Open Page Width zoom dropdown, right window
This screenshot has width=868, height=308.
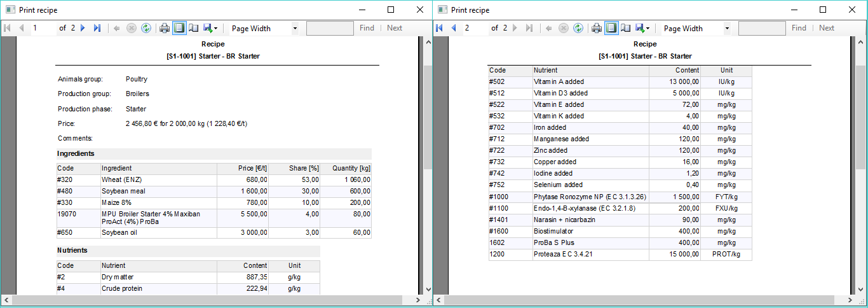point(727,29)
